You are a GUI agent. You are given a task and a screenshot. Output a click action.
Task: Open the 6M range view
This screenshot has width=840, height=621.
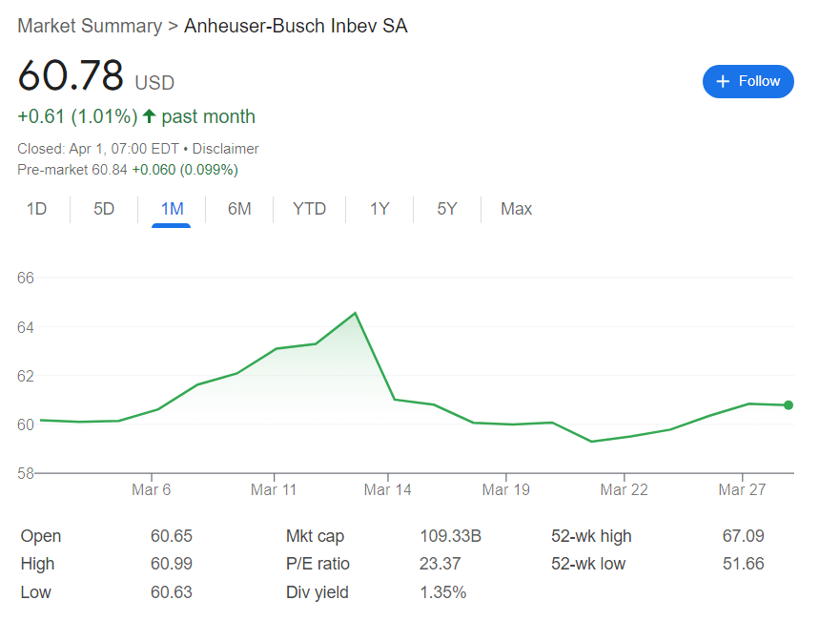(x=239, y=209)
